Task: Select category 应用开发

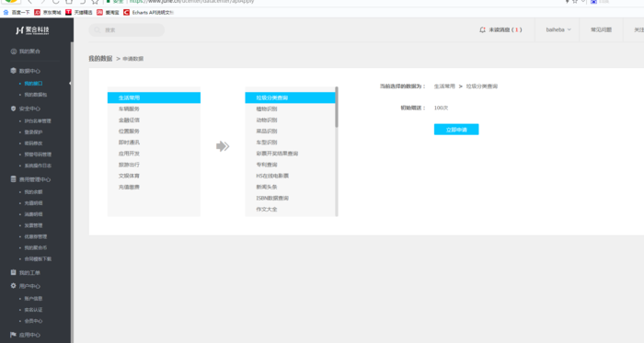Action: [154, 154]
